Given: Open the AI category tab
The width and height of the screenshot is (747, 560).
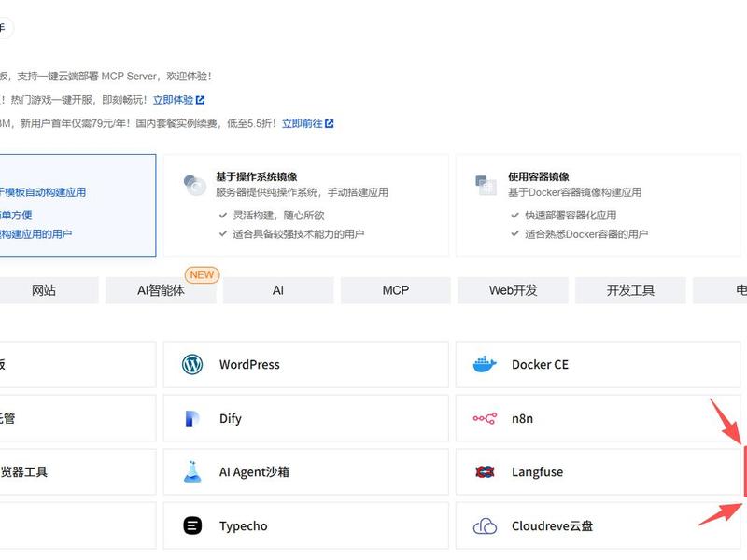Looking at the screenshot, I should pos(278,290).
